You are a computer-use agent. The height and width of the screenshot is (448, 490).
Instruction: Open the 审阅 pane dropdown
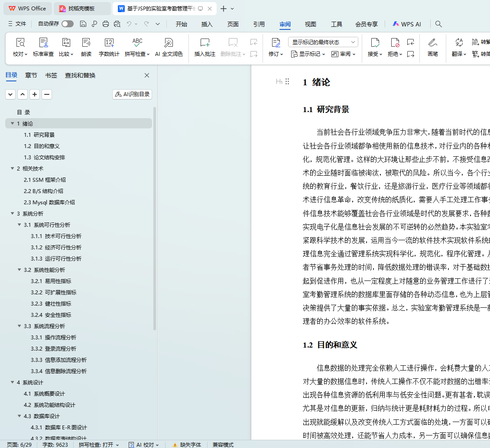[343, 54]
